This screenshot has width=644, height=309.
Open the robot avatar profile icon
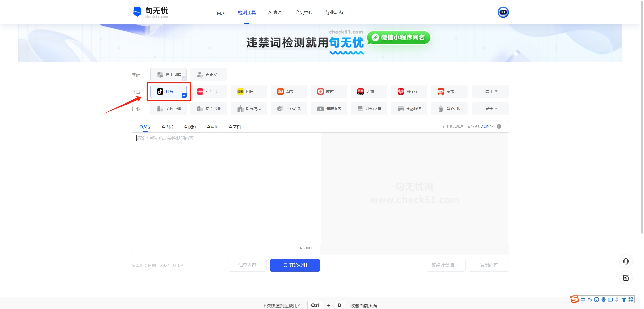click(x=503, y=12)
